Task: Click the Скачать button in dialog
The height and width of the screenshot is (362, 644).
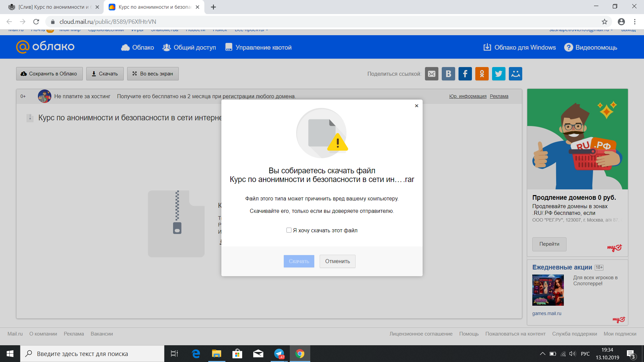Action: pyautogui.click(x=299, y=261)
